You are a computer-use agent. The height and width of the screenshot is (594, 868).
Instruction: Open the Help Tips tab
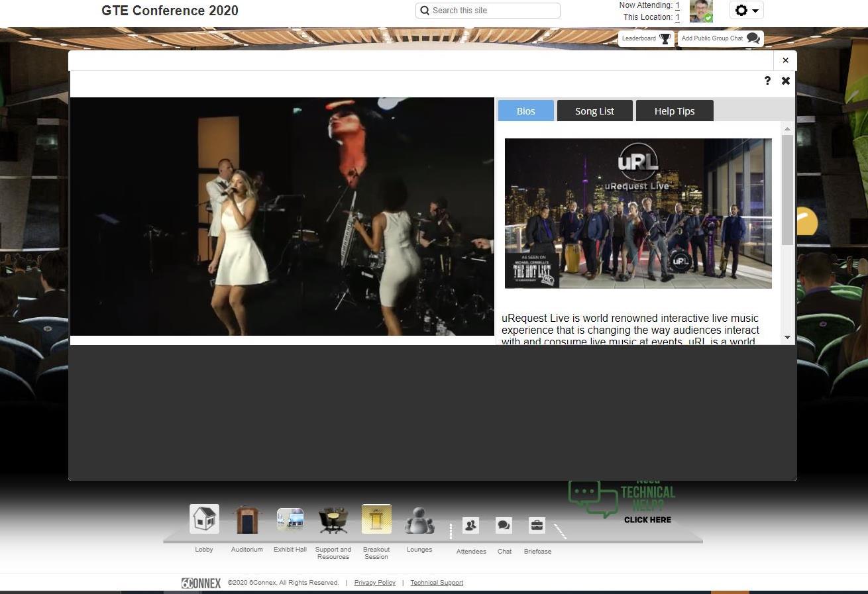coord(675,111)
